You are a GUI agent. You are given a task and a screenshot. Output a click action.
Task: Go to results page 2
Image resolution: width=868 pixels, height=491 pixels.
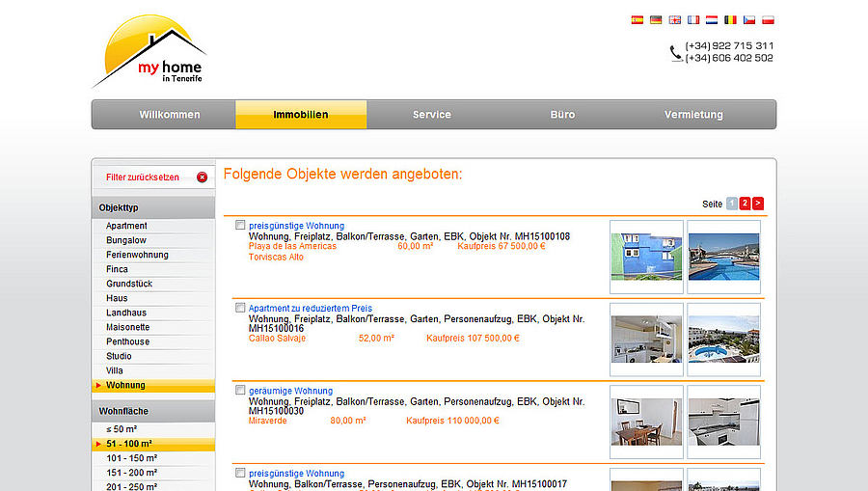tap(746, 204)
